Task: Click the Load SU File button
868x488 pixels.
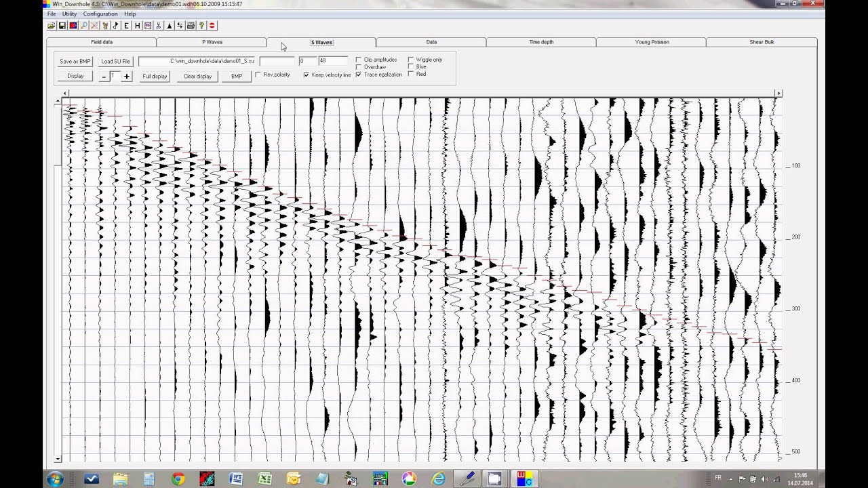Action: [116, 62]
